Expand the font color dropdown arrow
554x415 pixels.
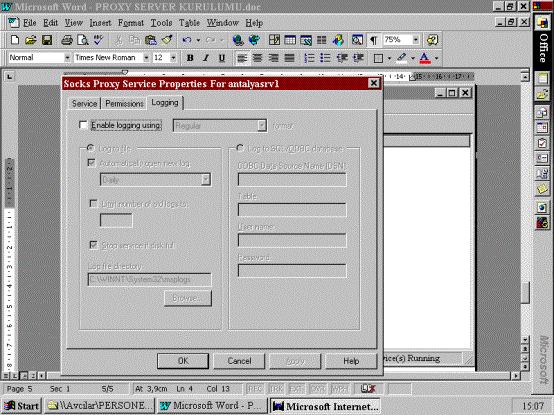point(436,58)
